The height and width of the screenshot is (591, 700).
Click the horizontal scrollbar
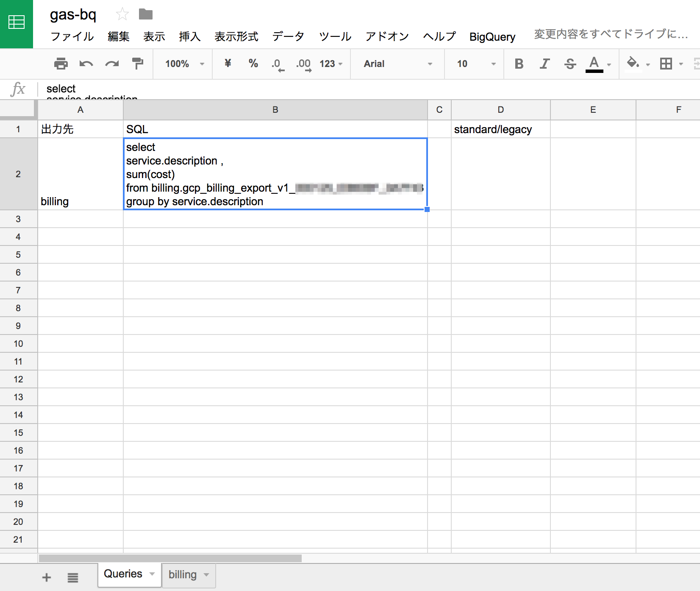pos(170,558)
